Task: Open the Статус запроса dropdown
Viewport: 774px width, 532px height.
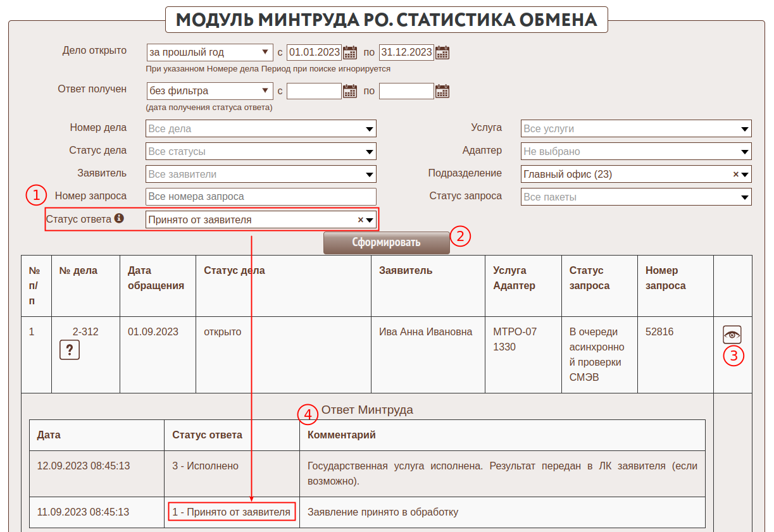Action: click(636, 197)
